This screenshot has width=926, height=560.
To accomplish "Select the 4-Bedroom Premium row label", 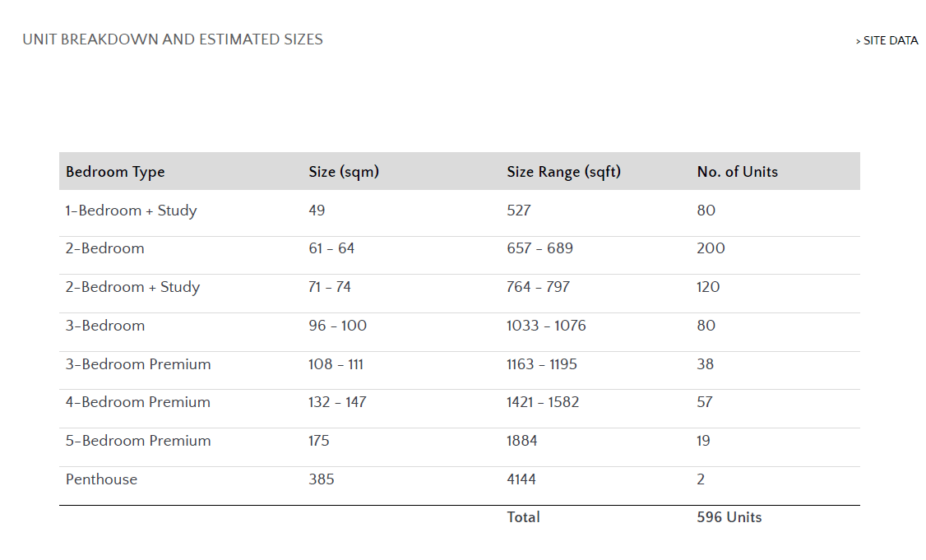I will coord(138,402).
